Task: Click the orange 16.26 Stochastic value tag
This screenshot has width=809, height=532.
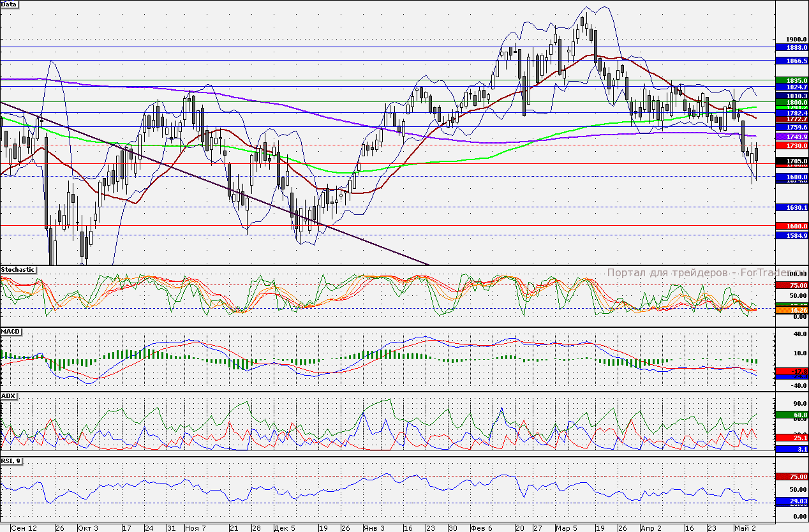Action: [791, 309]
